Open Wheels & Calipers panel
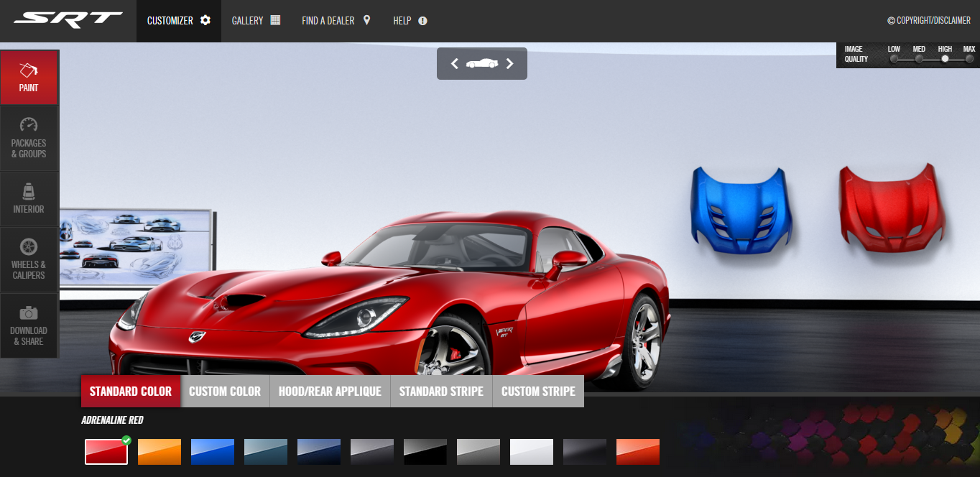This screenshot has width=980, height=477. (x=29, y=259)
